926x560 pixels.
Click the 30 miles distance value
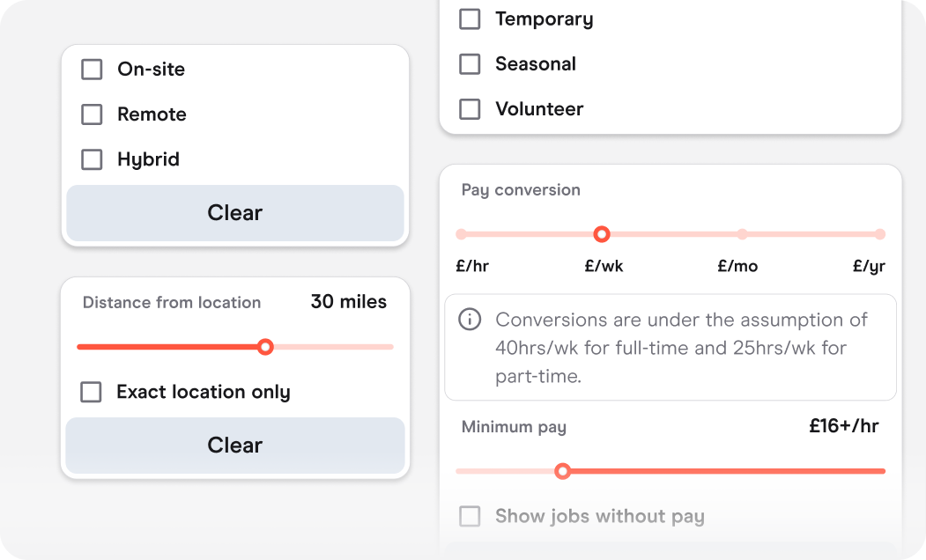348,302
